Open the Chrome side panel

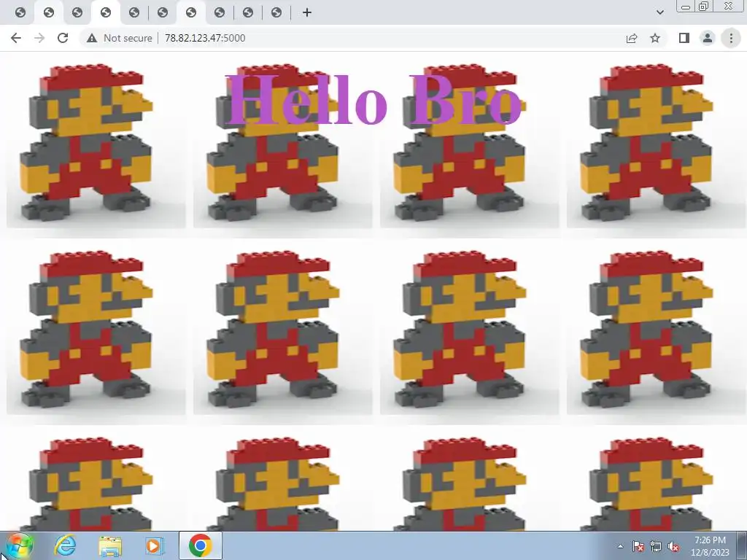click(x=684, y=38)
